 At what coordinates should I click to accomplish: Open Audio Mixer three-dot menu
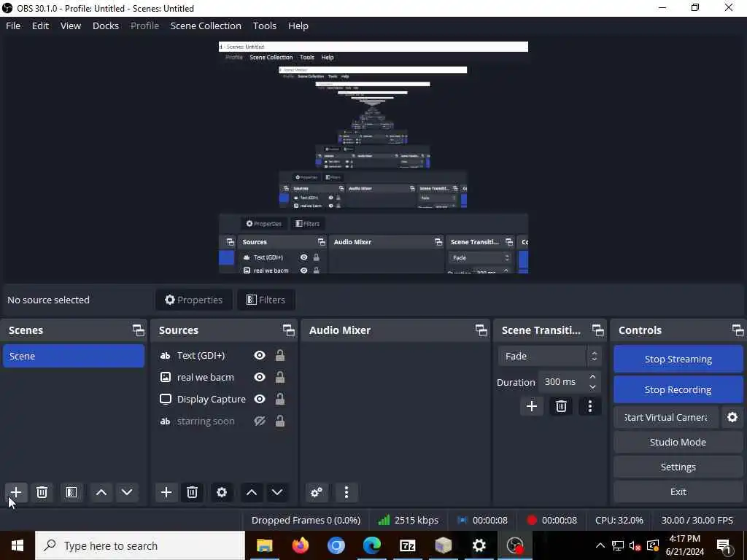[x=347, y=492]
